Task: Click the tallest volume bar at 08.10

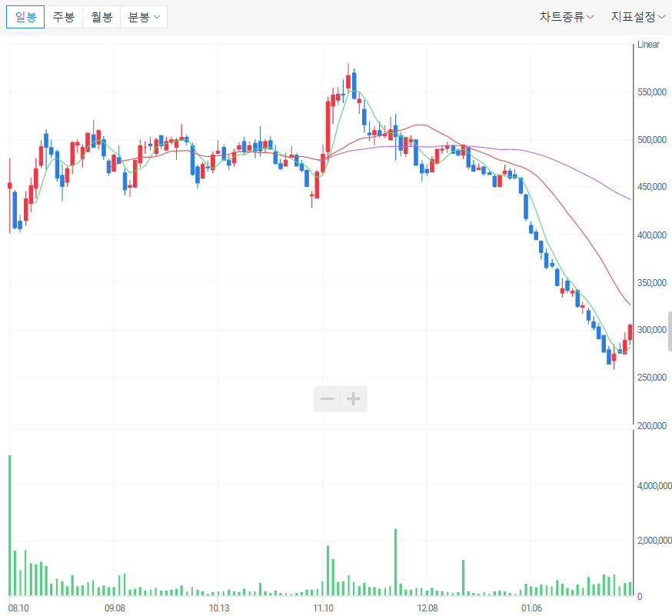Action: pos(10,525)
